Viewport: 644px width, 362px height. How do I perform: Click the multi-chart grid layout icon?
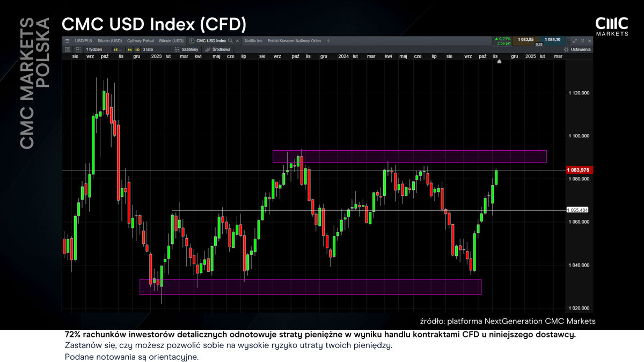(78, 49)
